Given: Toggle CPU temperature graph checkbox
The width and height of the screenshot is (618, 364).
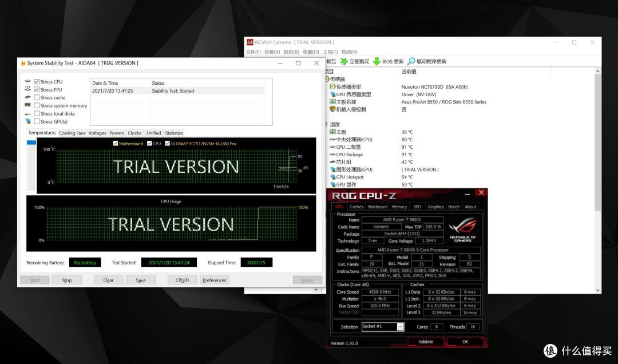Looking at the screenshot, I should [x=149, y=144].
